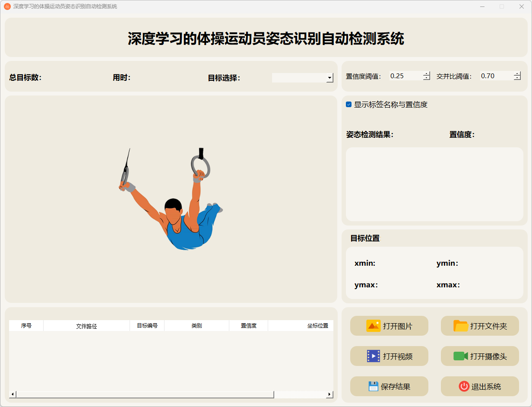Screen dimensions: 532x407
Task: Click the film strip icon for Open Video
Action: (x=373, y=356)
